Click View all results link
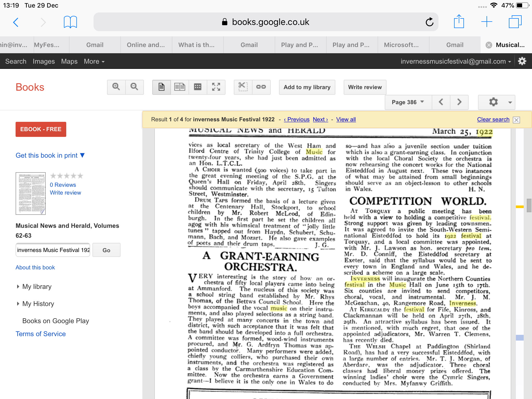Viewport: 532px width, 399px height. tap(346, 119)
